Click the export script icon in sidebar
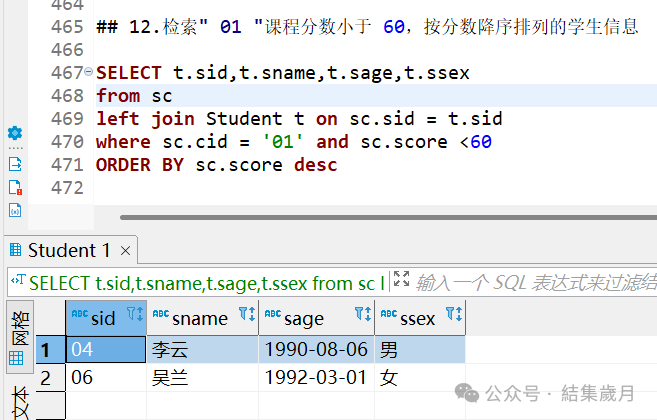The width and height of the screenshot is (657, 420). 15,164
